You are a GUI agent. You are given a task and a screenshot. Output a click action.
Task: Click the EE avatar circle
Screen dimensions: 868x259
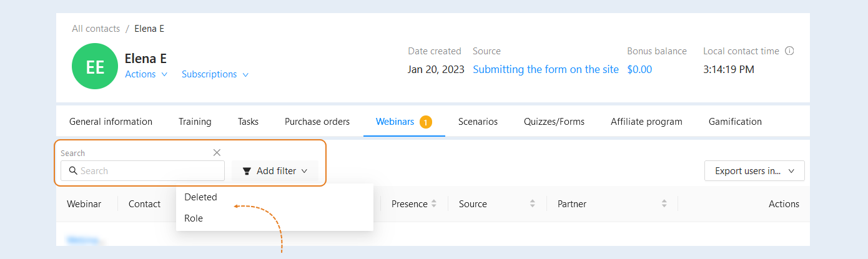(x=95, y=66)
